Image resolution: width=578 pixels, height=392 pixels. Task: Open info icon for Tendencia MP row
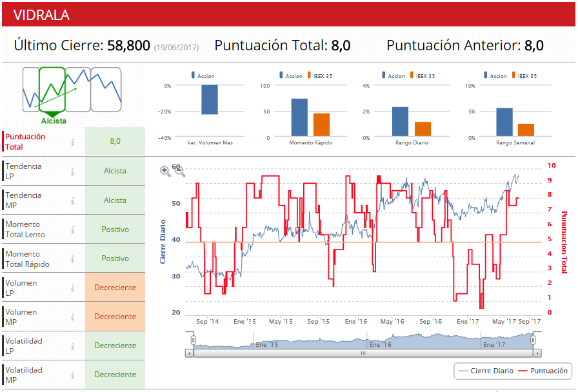[x=73, y=201]
